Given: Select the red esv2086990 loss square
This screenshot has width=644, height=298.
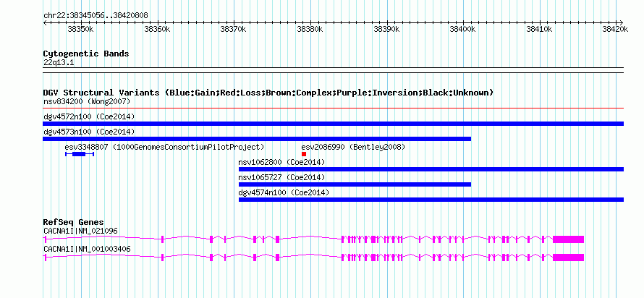Looking at the screenshot, I should pyautogui.click(x=304, y=154).
